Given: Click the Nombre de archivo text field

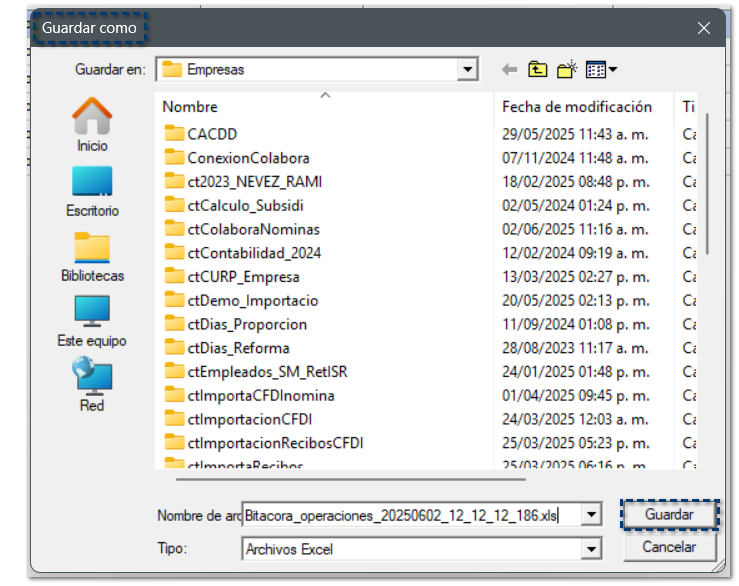Looking at the screenshot, I should click(411, 515).
